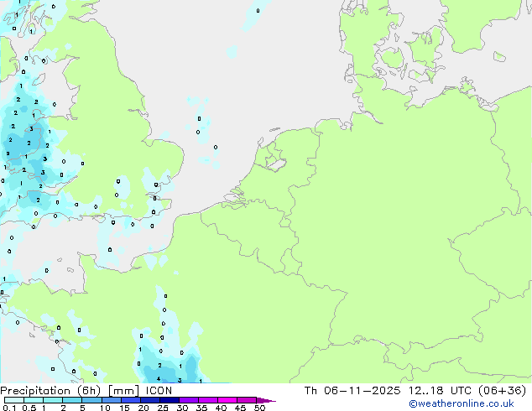This screenshot has width=532, height=411.
Task: Click the '(06+36)' forecast run text
Action: [502, 391]
